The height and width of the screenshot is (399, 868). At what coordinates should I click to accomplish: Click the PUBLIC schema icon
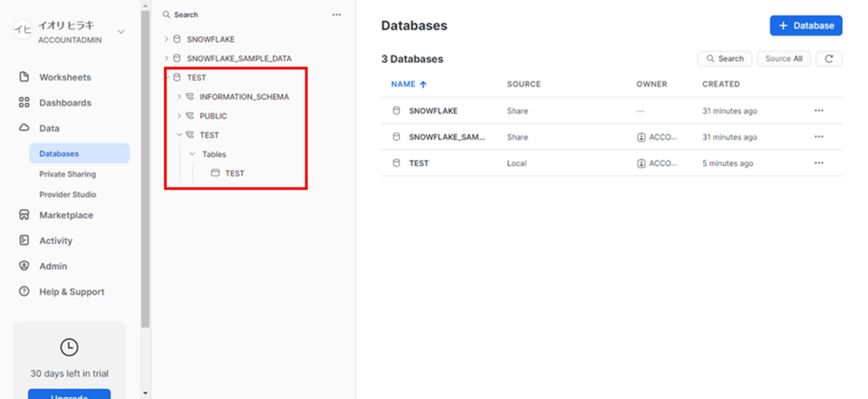190,116
